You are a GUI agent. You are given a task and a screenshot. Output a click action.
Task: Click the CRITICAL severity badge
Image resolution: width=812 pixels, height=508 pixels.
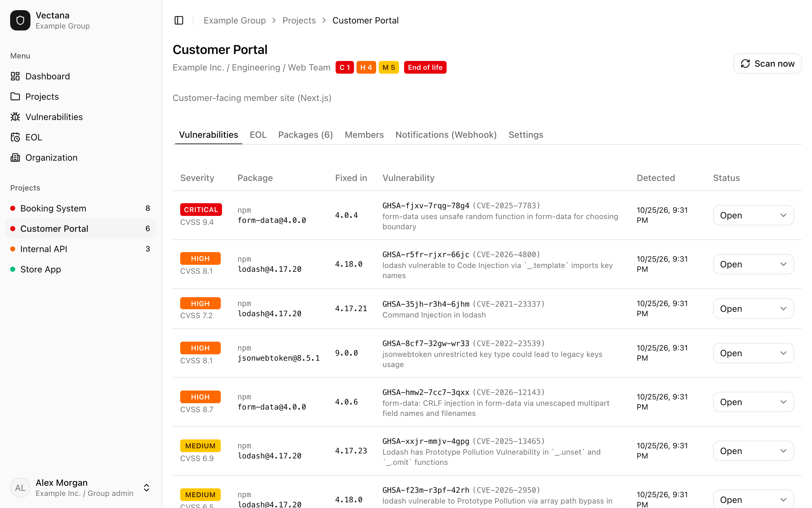coord(201,210)
